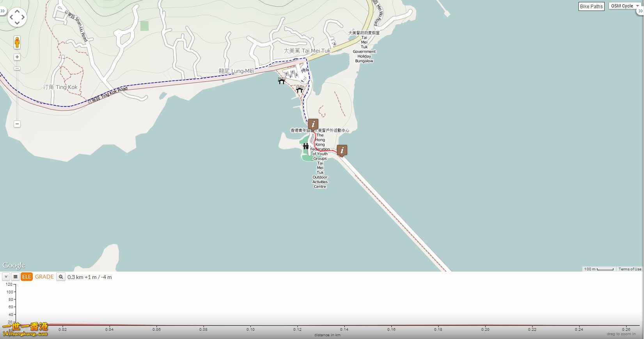This screenshot has width=644, height=339.
Task: Click the pan down arrow on map control
Action: point(17,23)
